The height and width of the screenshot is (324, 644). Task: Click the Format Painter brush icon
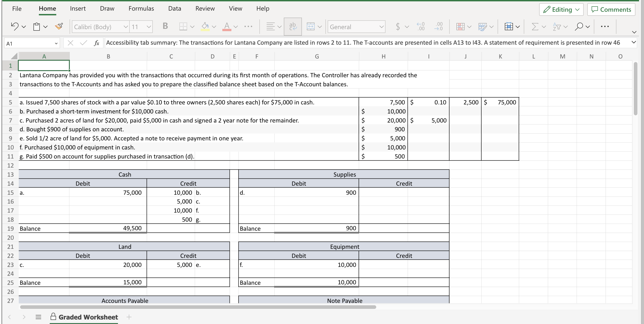tap(59, 26)
